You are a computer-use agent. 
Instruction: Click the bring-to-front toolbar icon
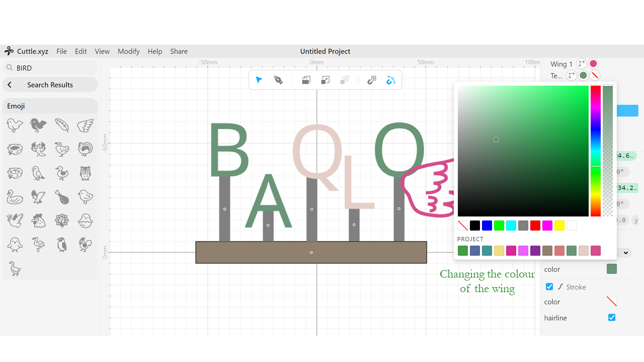click(x=306, y=80)
